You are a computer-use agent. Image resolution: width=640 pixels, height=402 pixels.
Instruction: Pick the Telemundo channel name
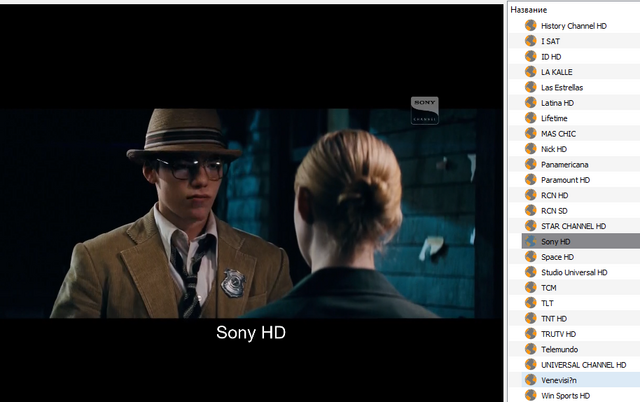[x=560, y=349]
